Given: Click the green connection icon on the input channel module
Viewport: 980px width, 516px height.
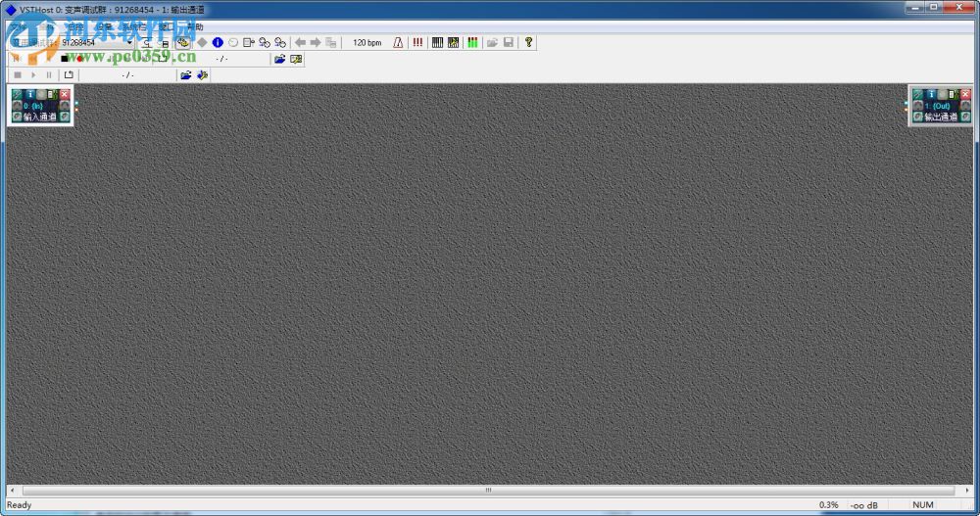Looking at the screenshot, I should [18, 94].
